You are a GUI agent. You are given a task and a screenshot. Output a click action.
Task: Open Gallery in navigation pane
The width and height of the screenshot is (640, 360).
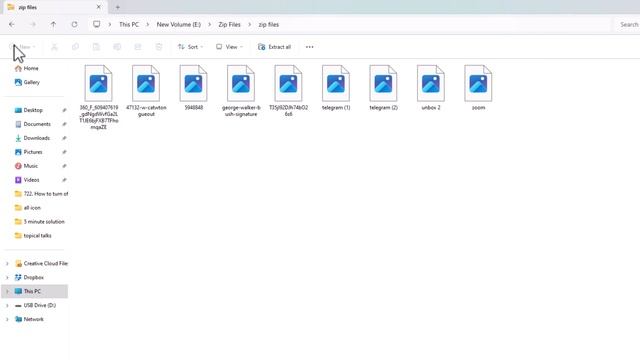coord(27,82)
